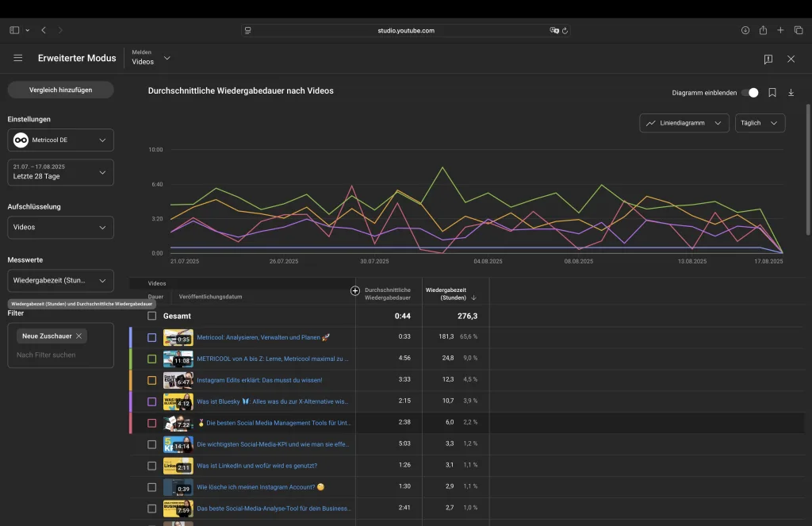This screenshot has width=812, height=526.
Task: Click the bookmark icon above chart
Action: click(x=772, y=92)
